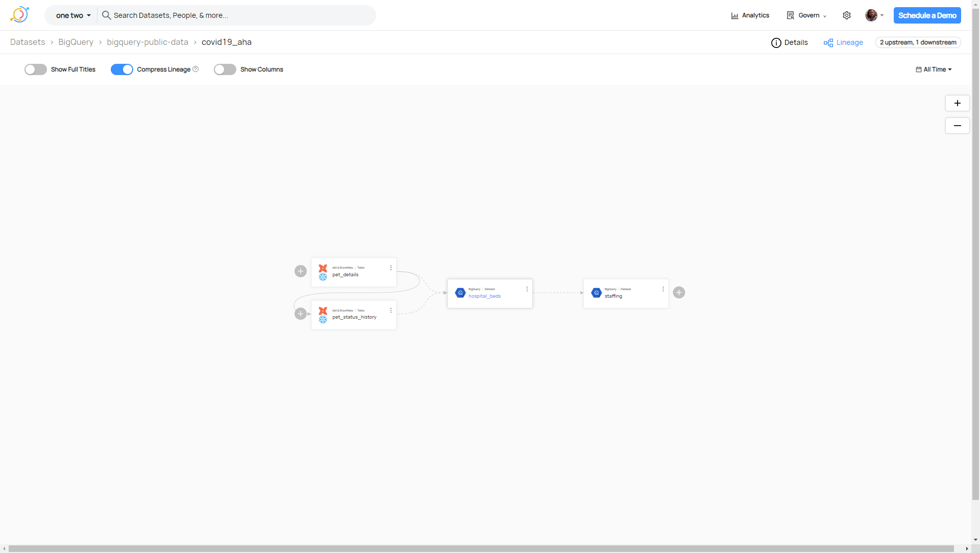980x553 pixels.
Task: Enable the Show Columns toggle
Action: pos(225,69)
